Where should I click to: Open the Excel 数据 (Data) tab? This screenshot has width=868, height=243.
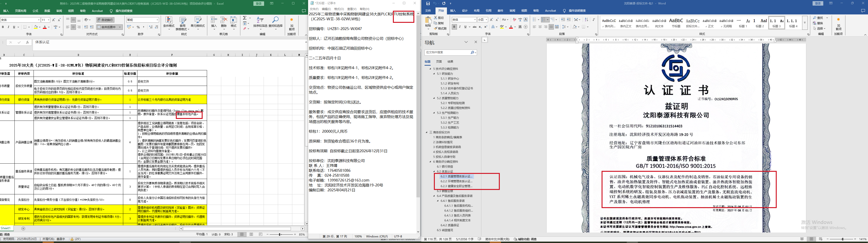click(x=47, y=11)
